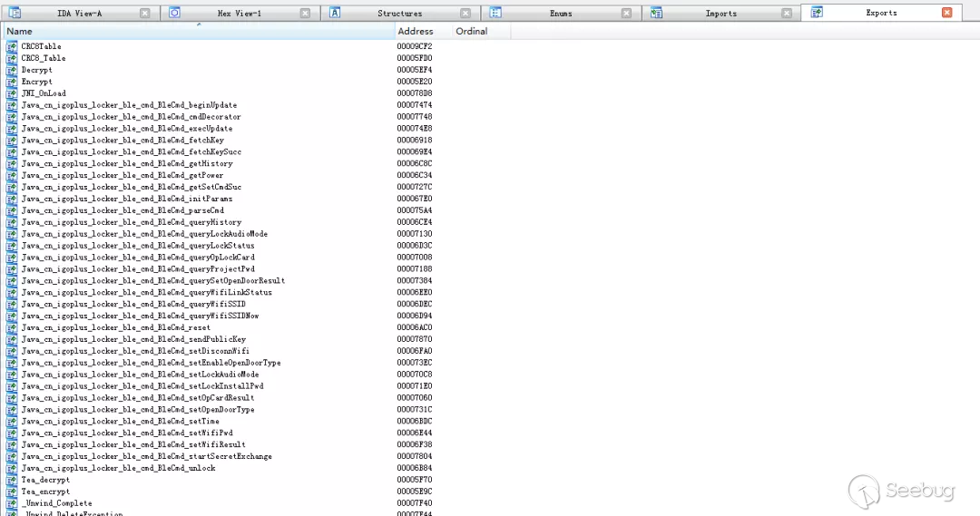Select the BleCmd_queryLockStatus export name

138,246
